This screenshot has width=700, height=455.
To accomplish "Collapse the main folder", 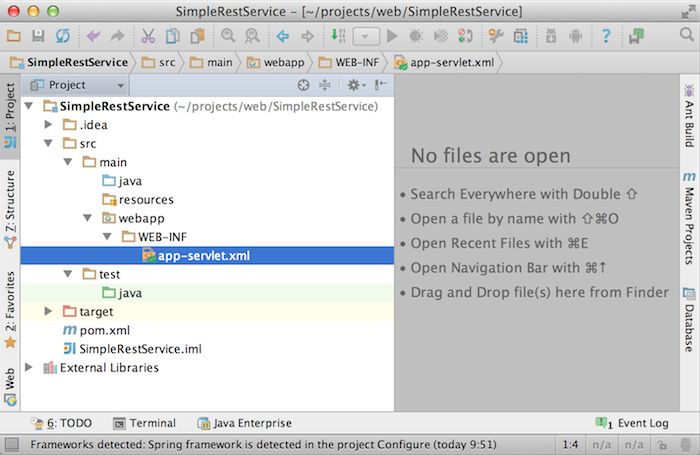I will [68, 162].
